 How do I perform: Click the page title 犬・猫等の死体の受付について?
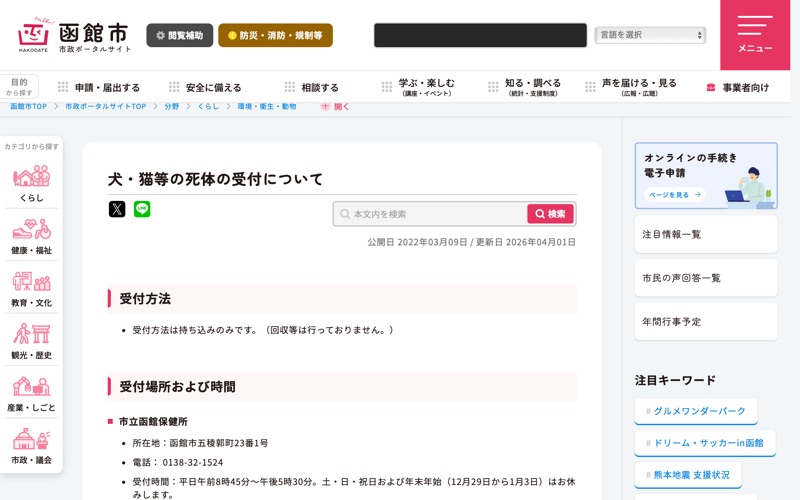pyautogui.click(x=215, y=179)
